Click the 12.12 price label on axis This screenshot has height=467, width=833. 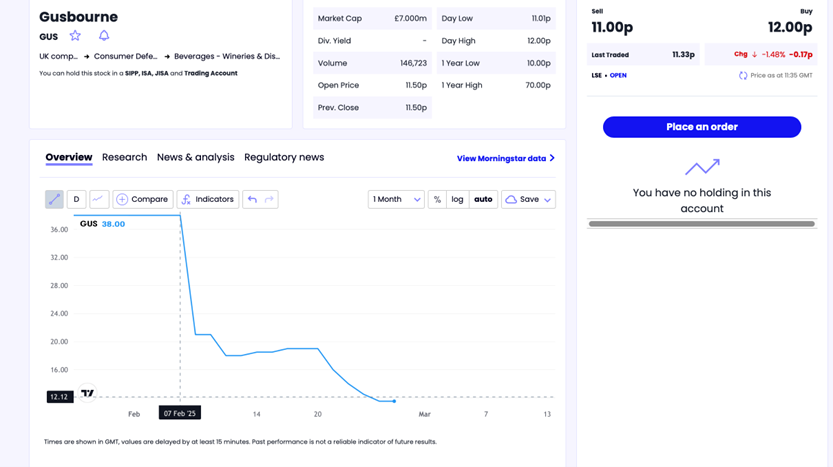pos(60,397)
